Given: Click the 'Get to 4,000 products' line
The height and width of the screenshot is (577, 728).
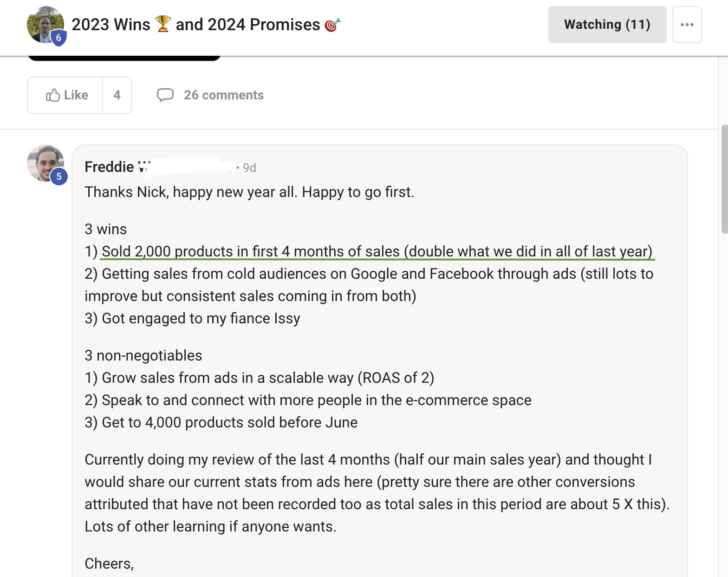Looking at the screenshot, I should coord(221,422).
